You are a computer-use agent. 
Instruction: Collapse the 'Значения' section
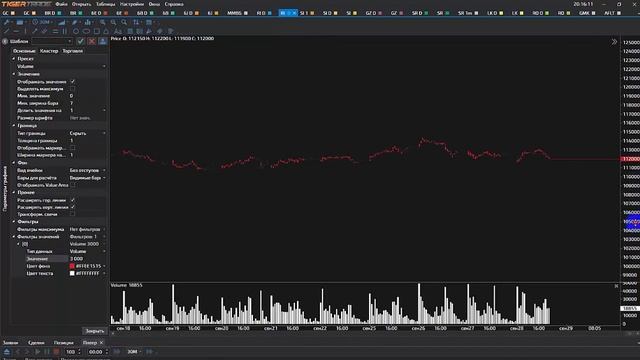[14, 74]
